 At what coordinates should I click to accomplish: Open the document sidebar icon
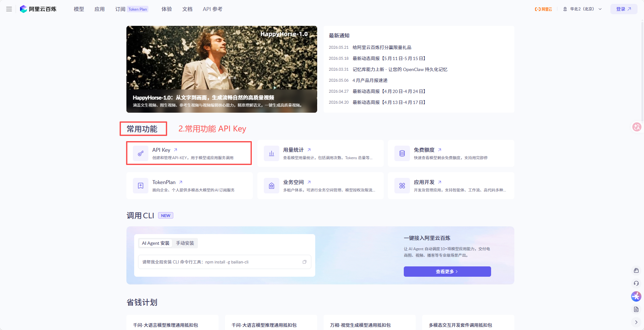point(636,309)
